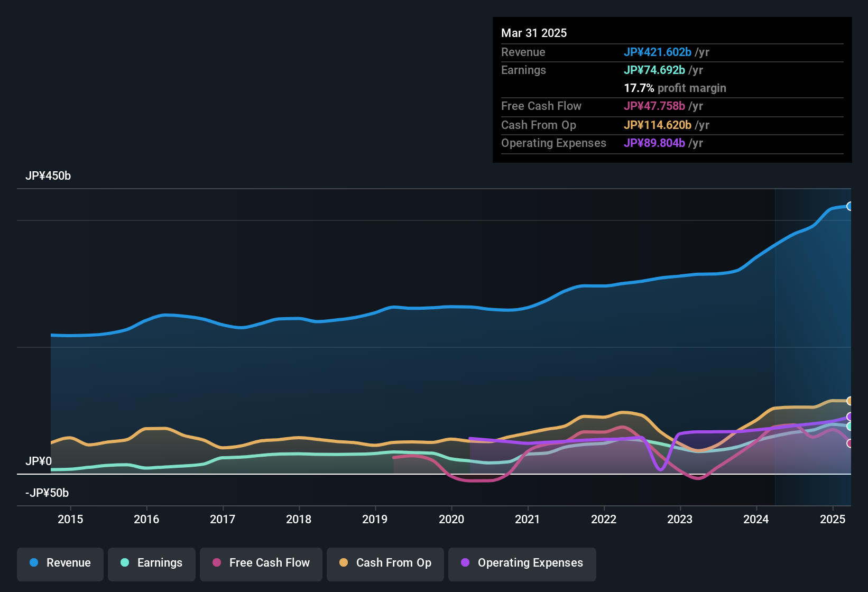Toggle visibility of the Free Cash Flow series

click(x=261, y=563)
